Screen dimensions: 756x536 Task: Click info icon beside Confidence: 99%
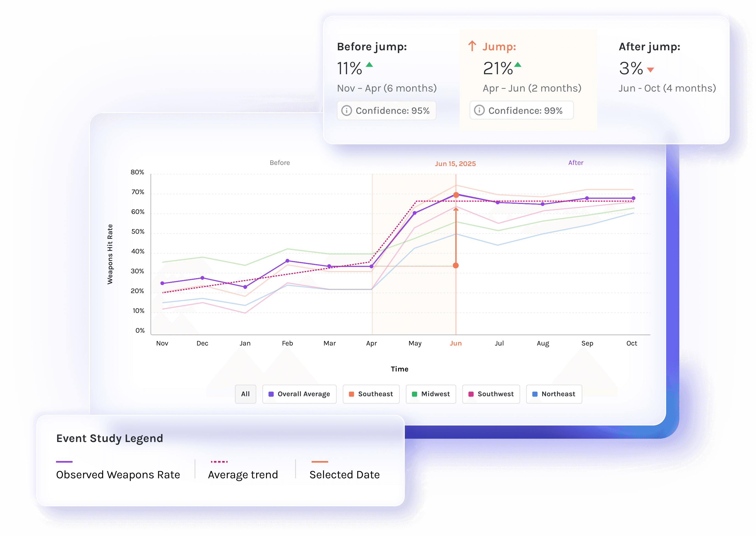tap(479, 110)
